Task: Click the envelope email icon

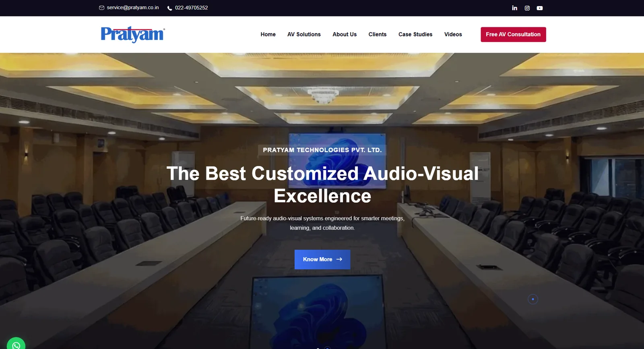Action: (x=101, y=8)
